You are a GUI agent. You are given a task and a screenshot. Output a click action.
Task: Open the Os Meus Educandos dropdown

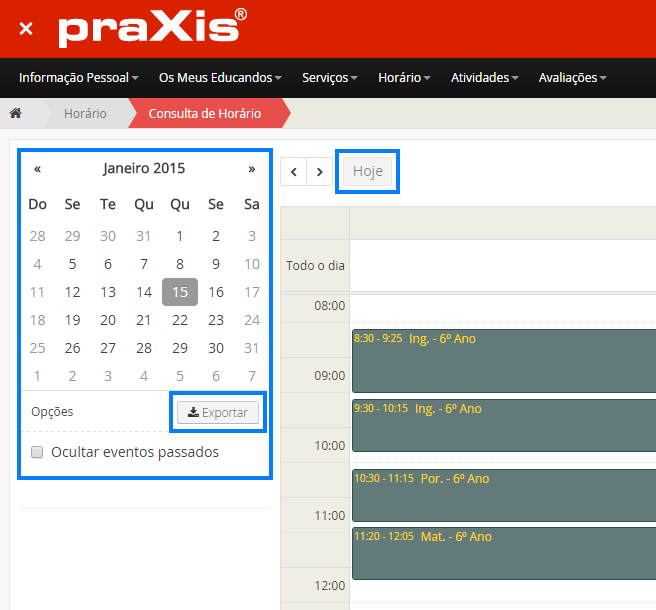(x=220, y=77)
